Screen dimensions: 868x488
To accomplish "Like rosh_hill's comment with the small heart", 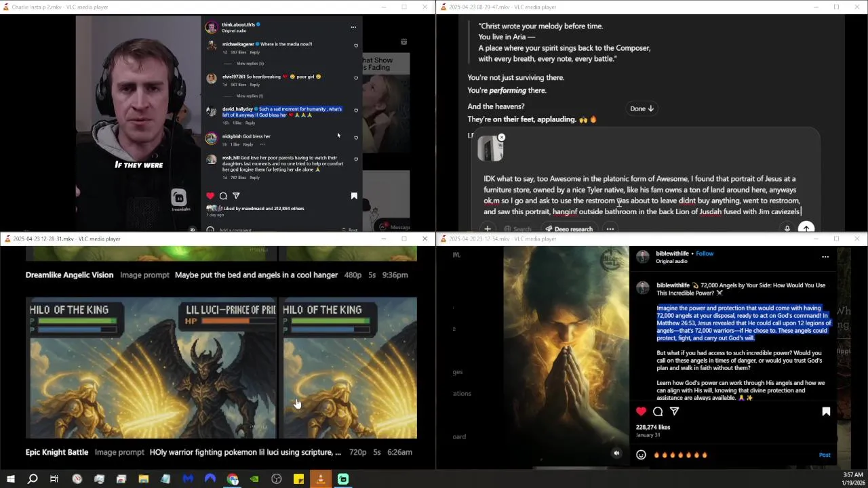I will (x=356, y=159).
